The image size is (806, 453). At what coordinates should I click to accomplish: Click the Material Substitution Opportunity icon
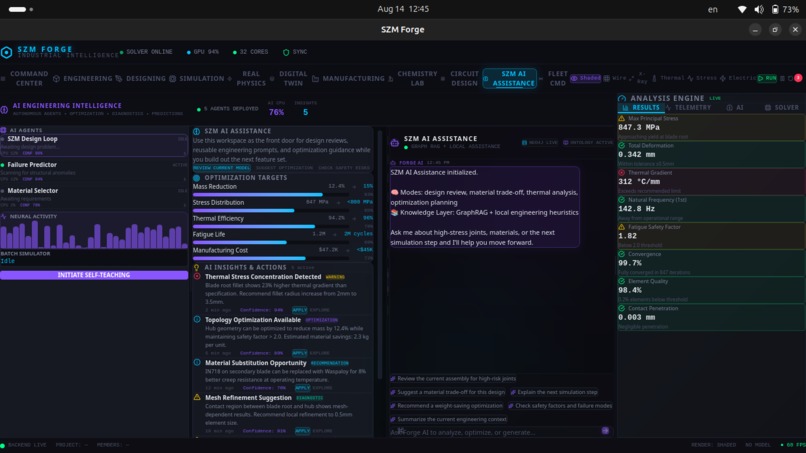tap(197, 363)
